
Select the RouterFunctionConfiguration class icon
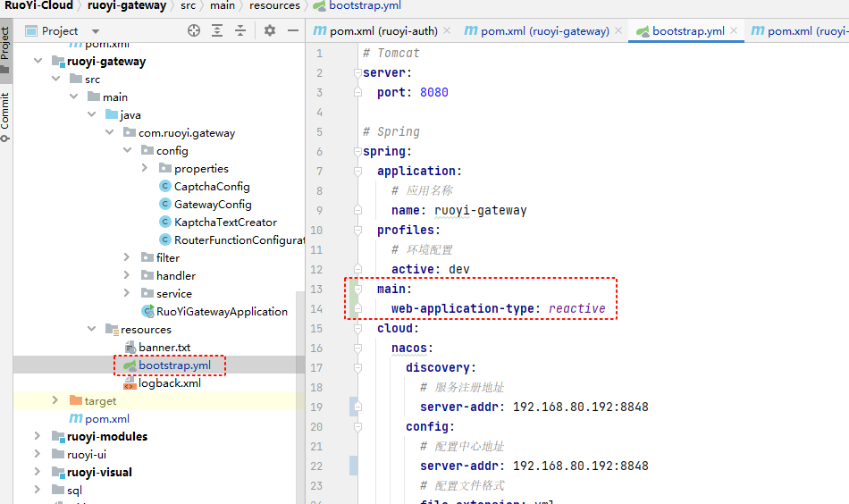165,239
